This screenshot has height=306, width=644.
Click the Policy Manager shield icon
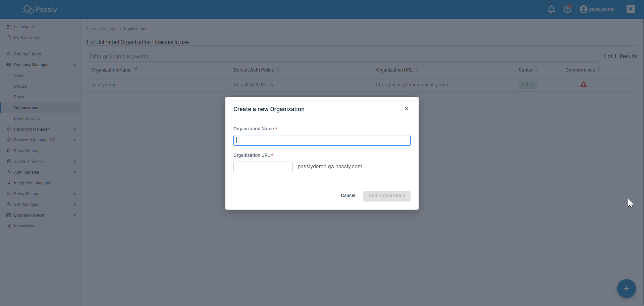pyautogui.click(x=9, y=193)
